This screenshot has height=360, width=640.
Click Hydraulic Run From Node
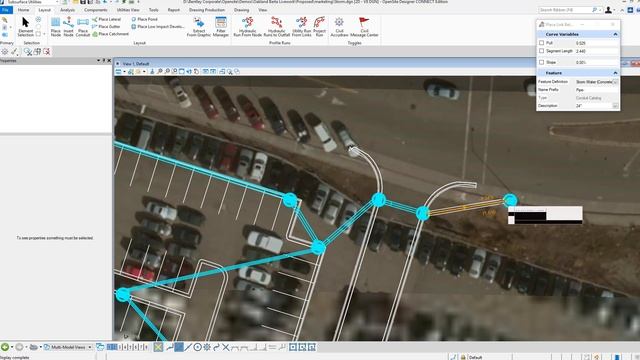coord(247,27)
